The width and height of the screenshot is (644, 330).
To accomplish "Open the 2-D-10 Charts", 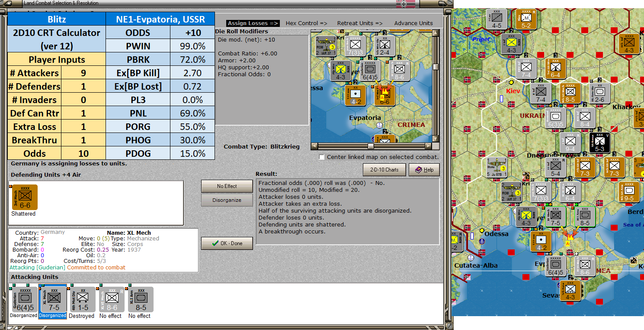I will click(384, 170).
